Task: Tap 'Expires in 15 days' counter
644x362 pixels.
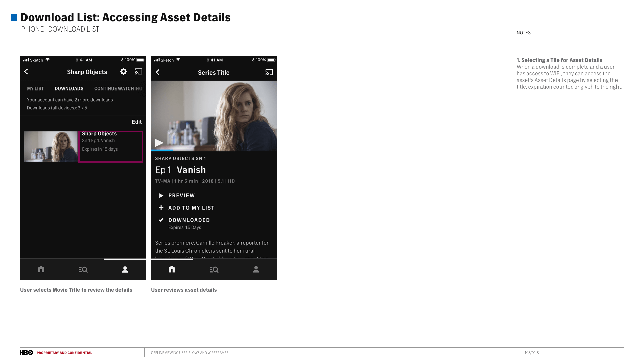Action: click(x=100, y=149)
